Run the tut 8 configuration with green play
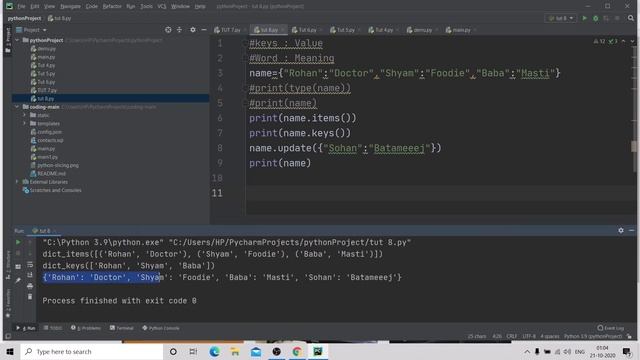640x360 pixels. click(x=584, y=18)
